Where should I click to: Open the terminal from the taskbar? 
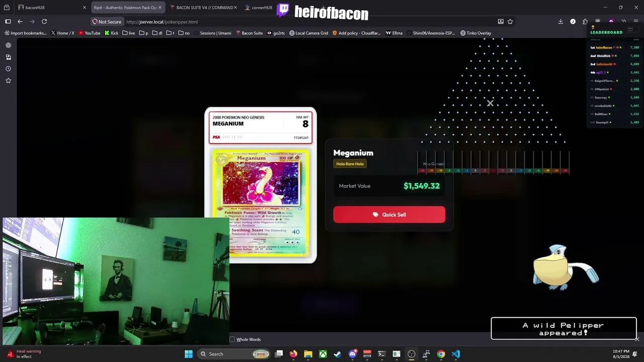click(382, 354)
